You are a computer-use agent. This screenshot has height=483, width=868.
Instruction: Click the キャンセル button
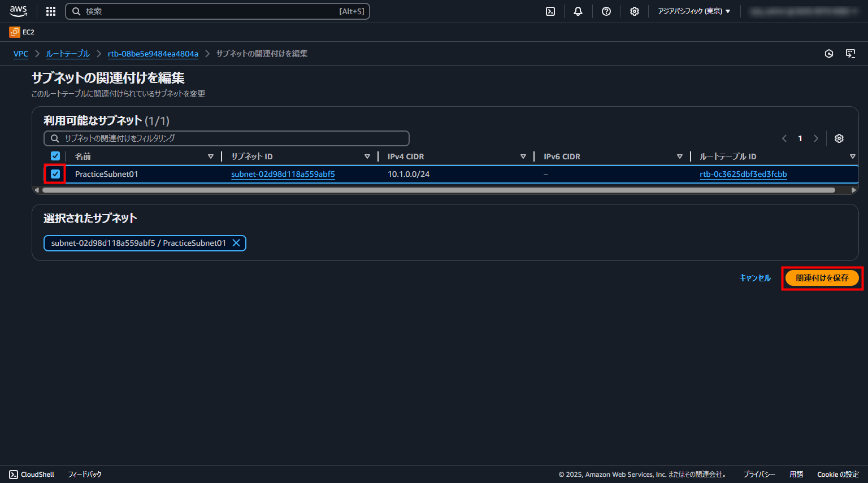(755, 278)
